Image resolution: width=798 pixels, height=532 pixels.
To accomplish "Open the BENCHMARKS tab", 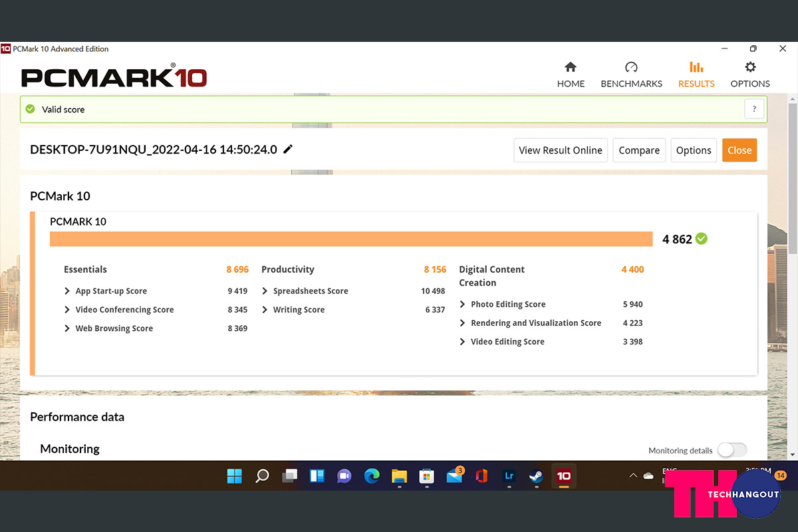I will tap(631, 75).
